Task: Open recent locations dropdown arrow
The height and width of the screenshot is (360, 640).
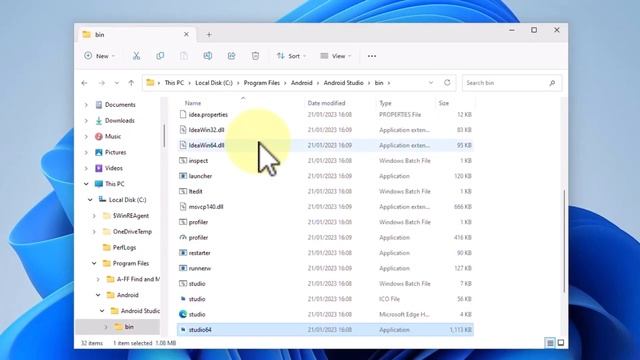Action: click(x=116, y=83)
